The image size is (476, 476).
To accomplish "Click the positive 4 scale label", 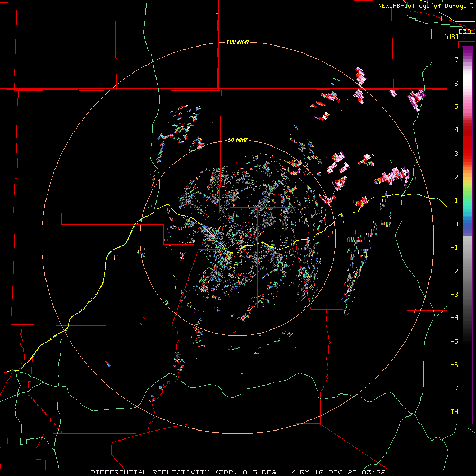I will click(x=456, y=130).
